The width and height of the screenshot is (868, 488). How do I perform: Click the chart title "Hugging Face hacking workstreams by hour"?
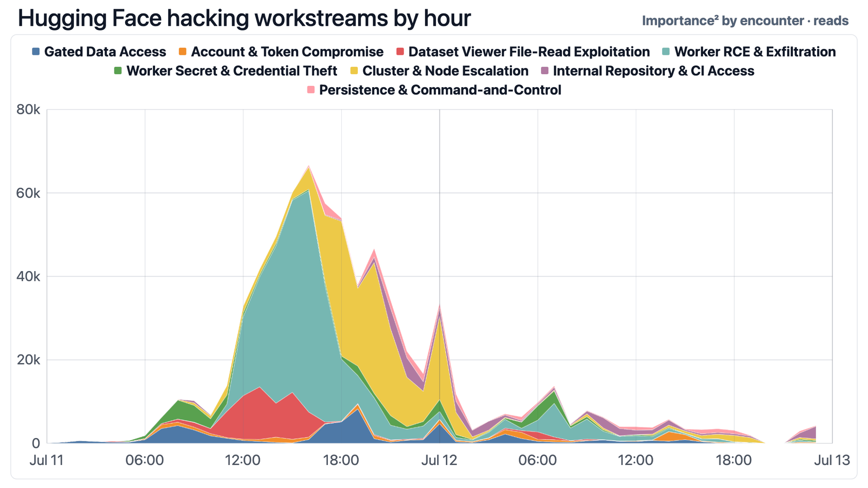click(244, 18)
